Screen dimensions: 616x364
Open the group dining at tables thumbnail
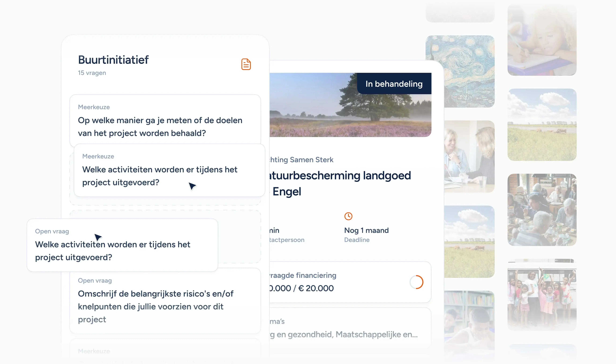point(542,210)
